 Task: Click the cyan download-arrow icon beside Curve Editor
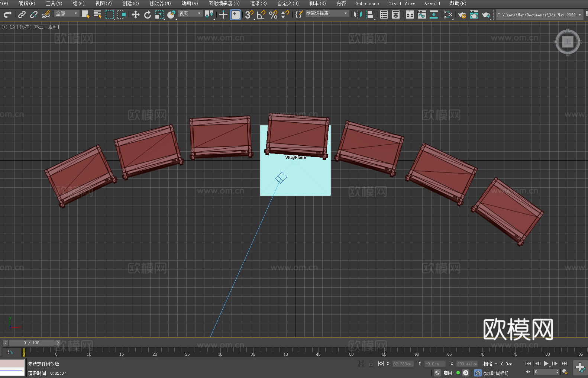pyautogui.click(x=434, y=14)
